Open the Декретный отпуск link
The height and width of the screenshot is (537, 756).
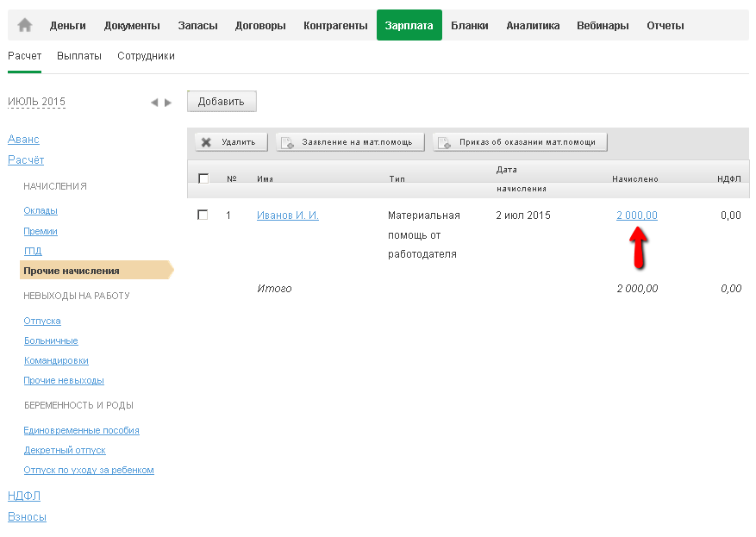(x=65, y=450)
